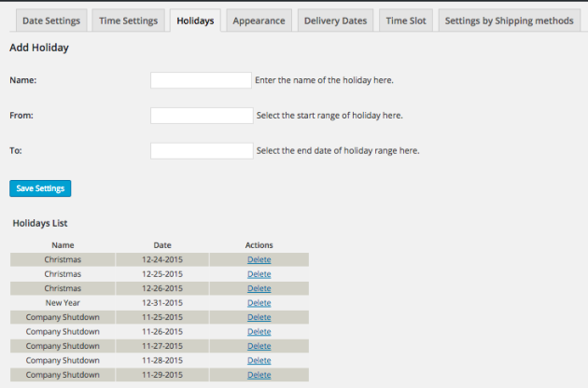Click Christmas name in the 12-24-2015 row

click(x=63, y=259)
